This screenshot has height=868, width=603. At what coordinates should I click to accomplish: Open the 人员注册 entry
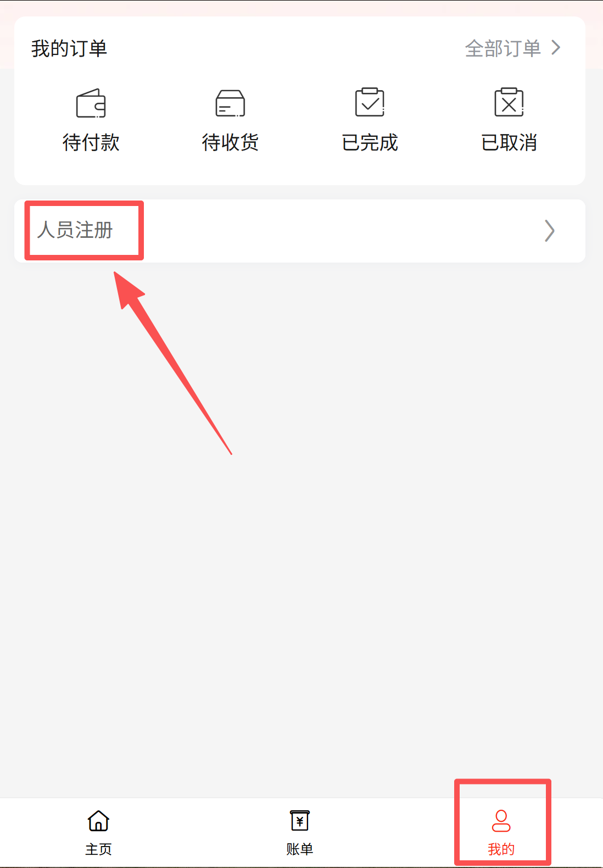click(75, 230)
